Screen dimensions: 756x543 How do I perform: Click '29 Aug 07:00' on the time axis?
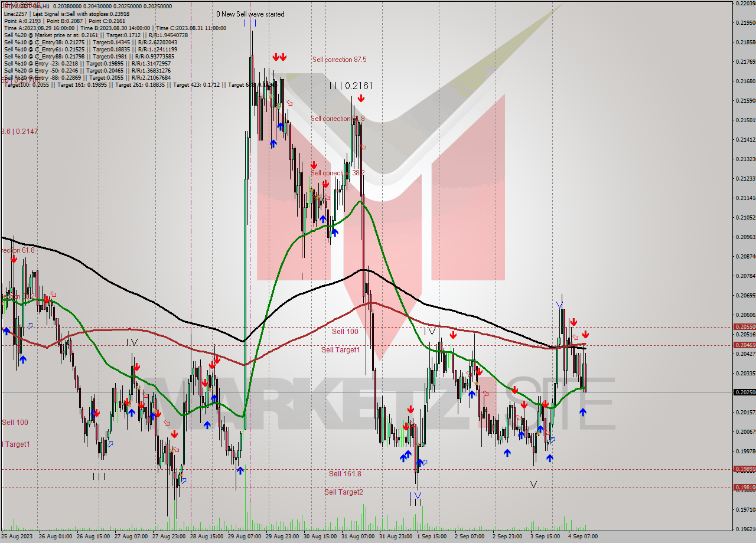pyautogui.click(x=244, y=537)
